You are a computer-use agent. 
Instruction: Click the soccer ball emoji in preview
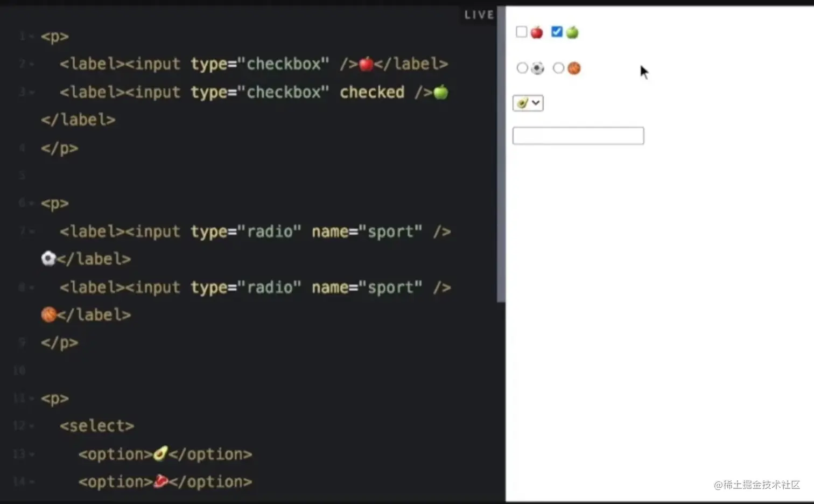click(x=537, y=68)
